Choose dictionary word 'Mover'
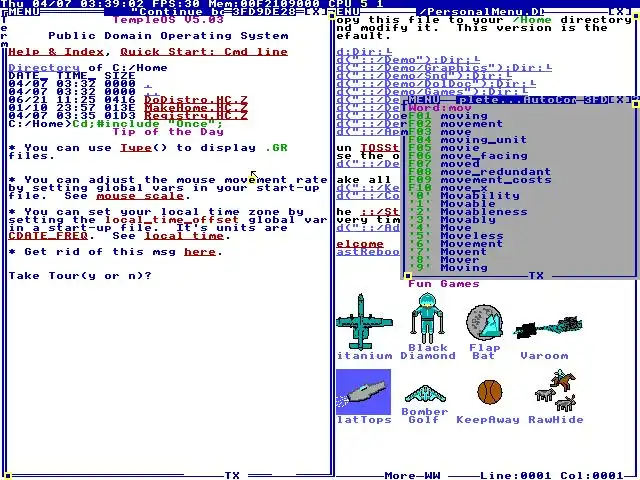The height and width of the screenshot is (480, 640). point(444,260)
